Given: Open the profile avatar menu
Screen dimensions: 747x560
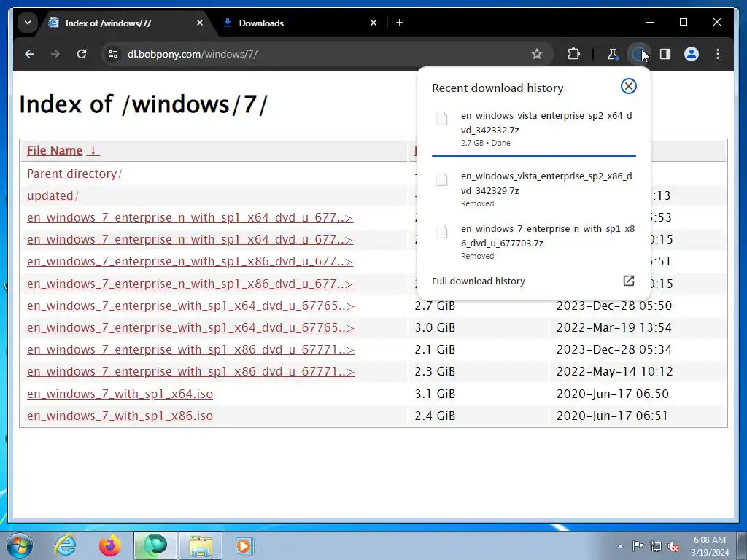Looking at the screenshot, I should (692, 54).
